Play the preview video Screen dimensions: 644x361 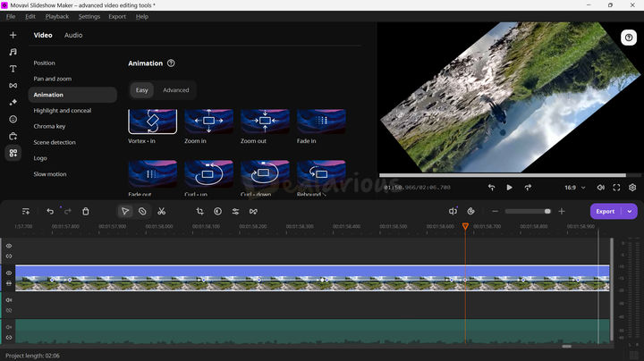point(509,188)
